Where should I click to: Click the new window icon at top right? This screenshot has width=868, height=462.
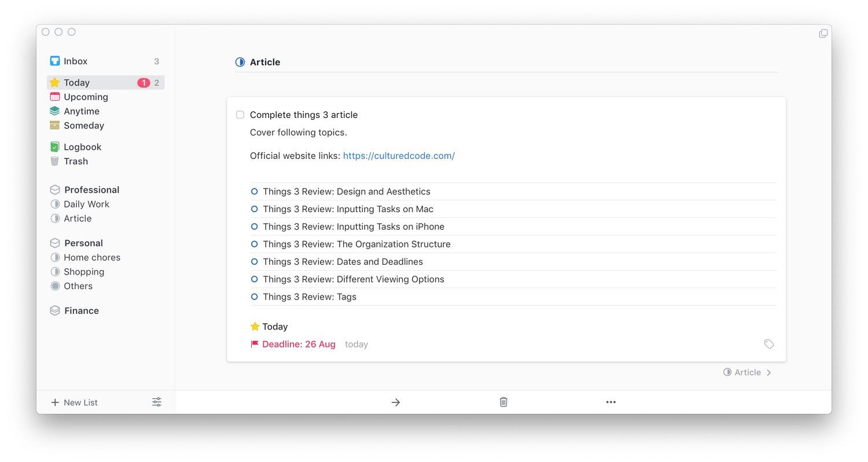pyautogui.click(x=823, y=34)
